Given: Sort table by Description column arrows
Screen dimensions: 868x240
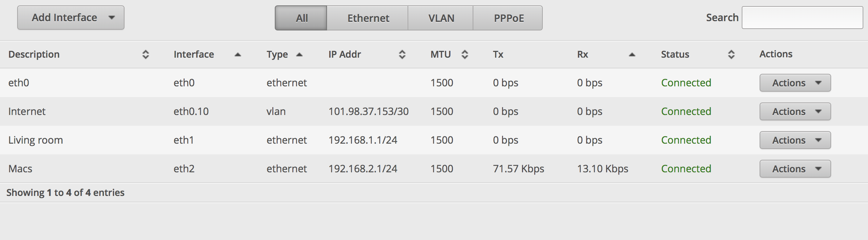Looking at the screenshot, I should coord(145,54).
